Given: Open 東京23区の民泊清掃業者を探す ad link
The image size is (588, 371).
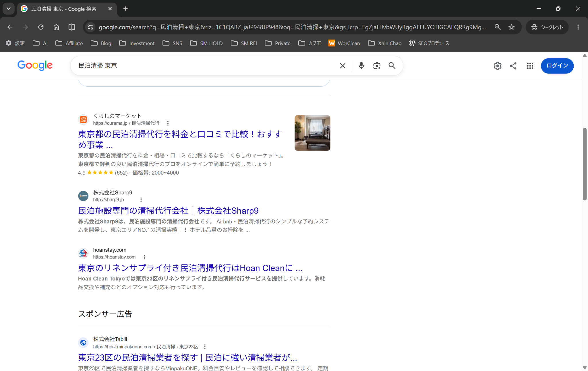Looking at the screenshot, I should coord(187,358).
